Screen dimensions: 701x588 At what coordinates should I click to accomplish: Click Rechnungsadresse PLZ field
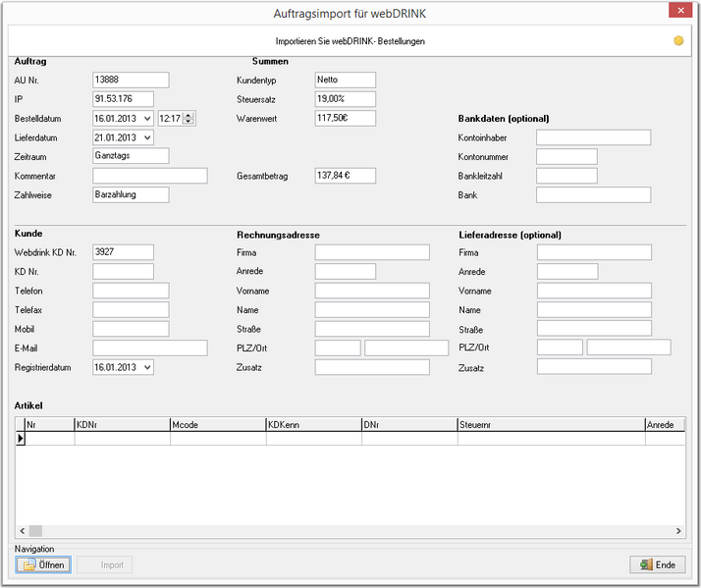pos(338,347)
